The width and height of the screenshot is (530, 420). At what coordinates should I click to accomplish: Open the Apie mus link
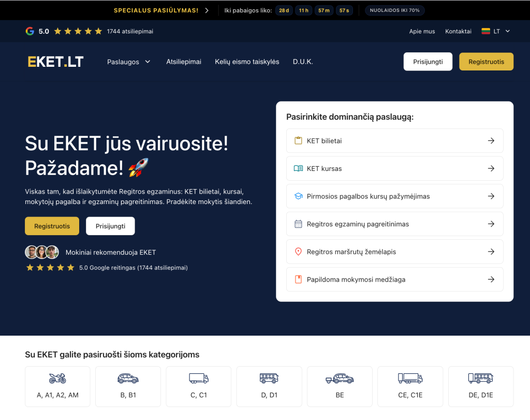(x=422, y=31)
